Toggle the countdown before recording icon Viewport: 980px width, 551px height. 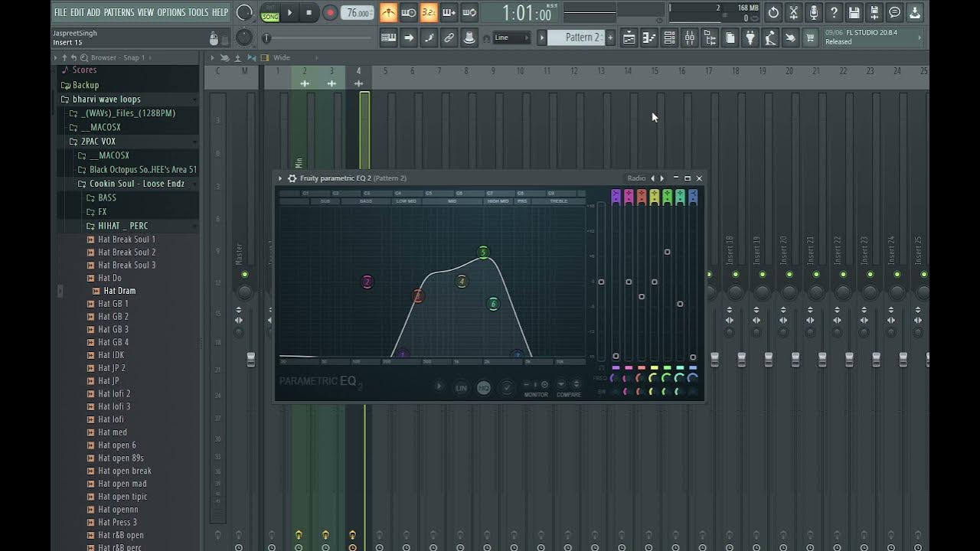(x=429, y=12)
